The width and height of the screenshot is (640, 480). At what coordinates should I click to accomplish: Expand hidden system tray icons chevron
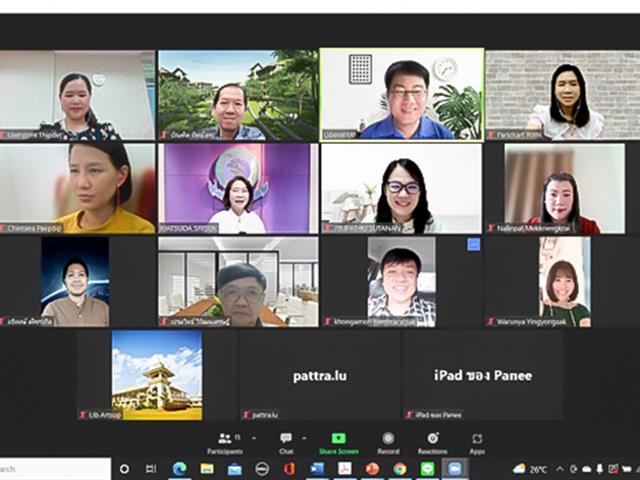pyautogui.click(x=560, y=469)
